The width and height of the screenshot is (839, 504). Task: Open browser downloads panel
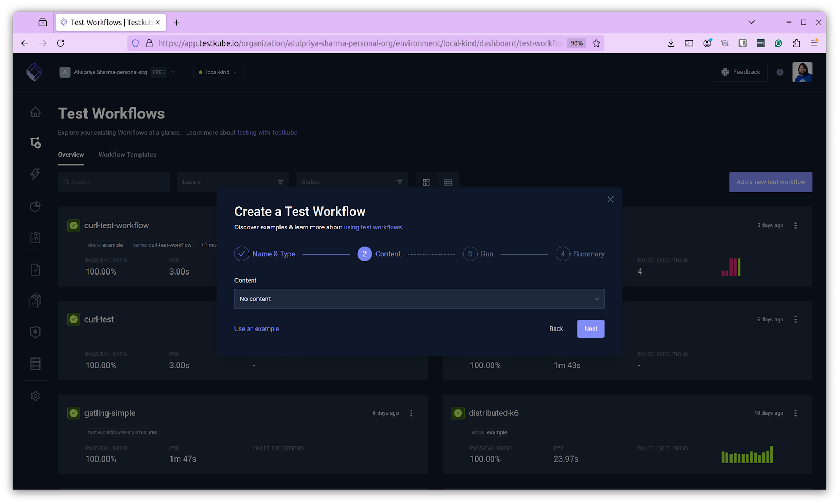coord(671,43)
